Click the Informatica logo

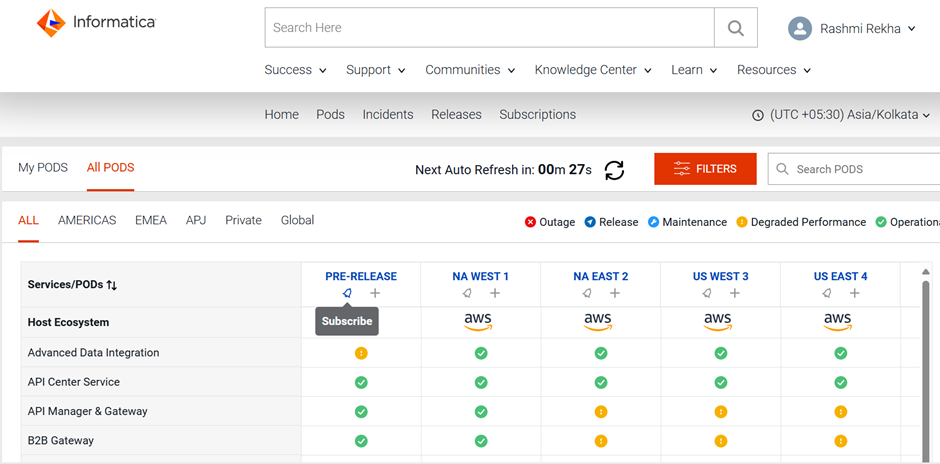pyautogui.click(x=97, y=23)
